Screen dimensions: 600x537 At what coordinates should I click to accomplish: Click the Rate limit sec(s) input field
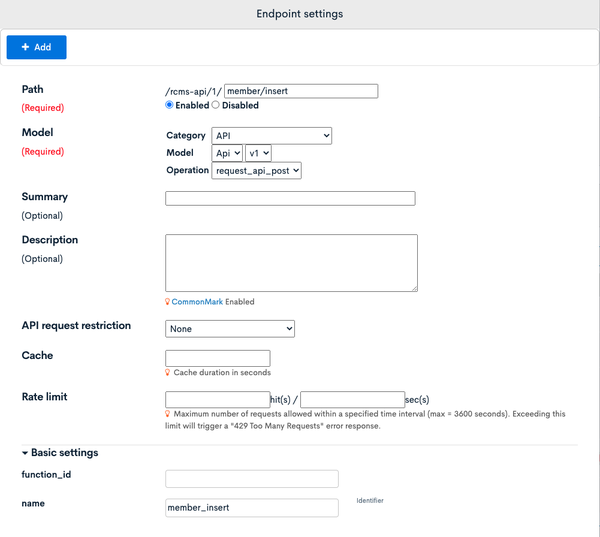(352, 399)
